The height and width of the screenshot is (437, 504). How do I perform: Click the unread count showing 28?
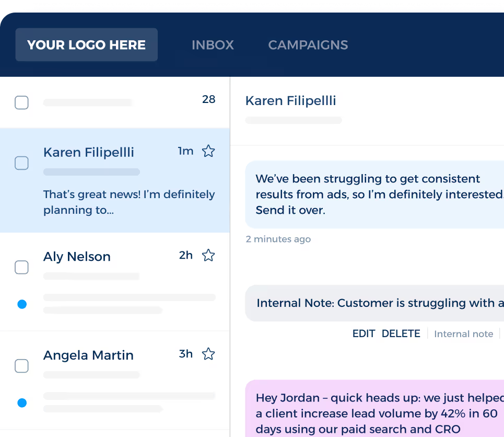pos(209,99)
